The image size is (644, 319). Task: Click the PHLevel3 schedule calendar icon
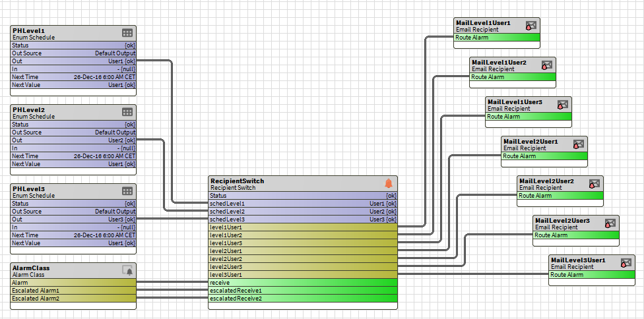coord(127,191)
